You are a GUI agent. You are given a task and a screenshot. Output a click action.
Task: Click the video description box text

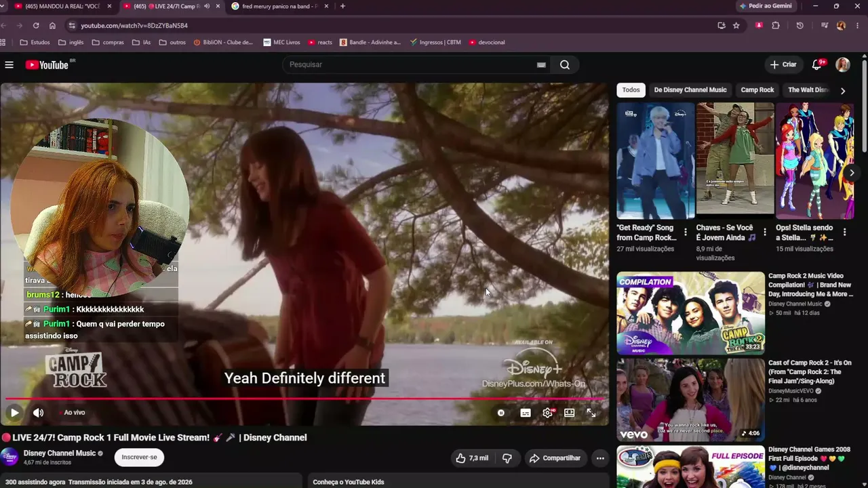click(99, 482)
